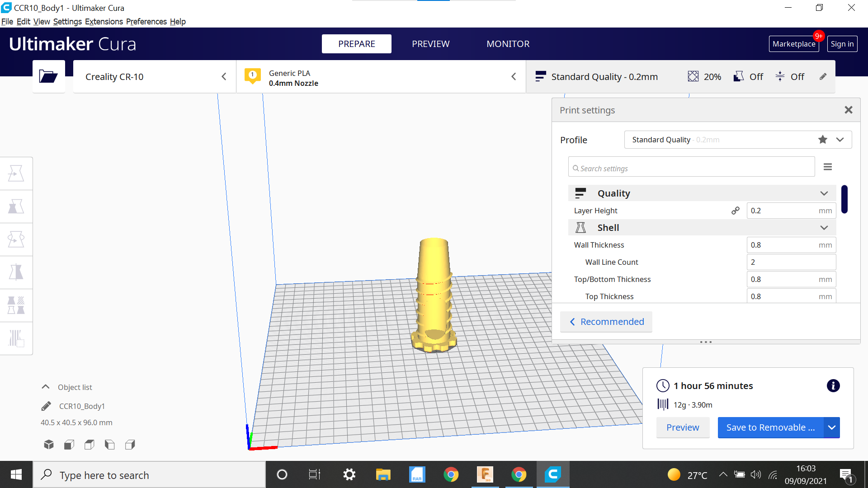Switch to front view
868x488 pixels.
(69, 445)
